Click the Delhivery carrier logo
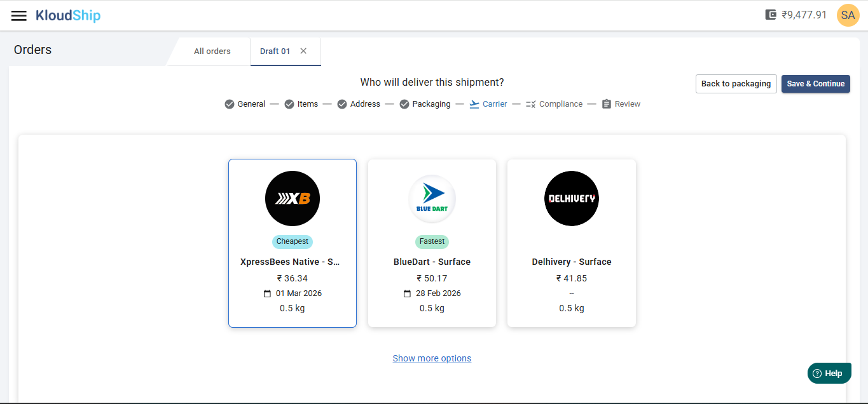The image size is (868, 404). click(572, 199)
